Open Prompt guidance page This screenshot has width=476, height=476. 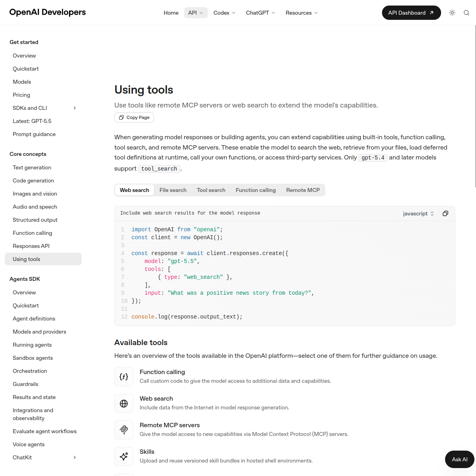[x=34, y=134]
